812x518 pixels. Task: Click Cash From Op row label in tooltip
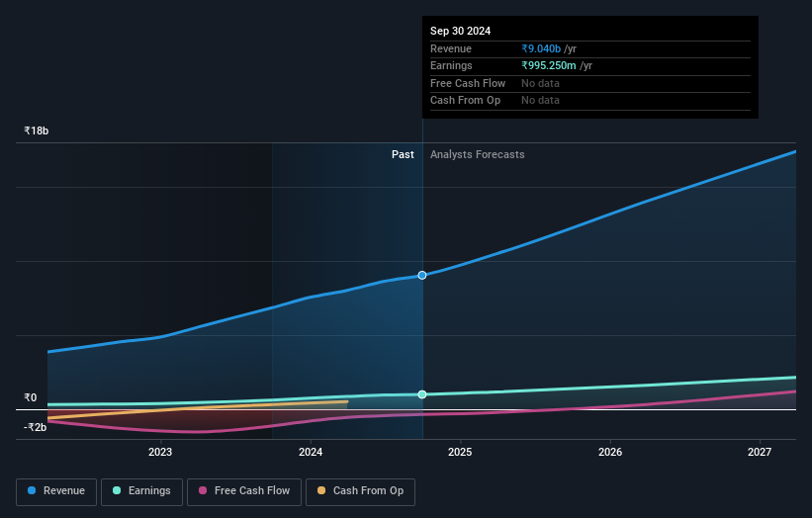click(x=465, y=101)
